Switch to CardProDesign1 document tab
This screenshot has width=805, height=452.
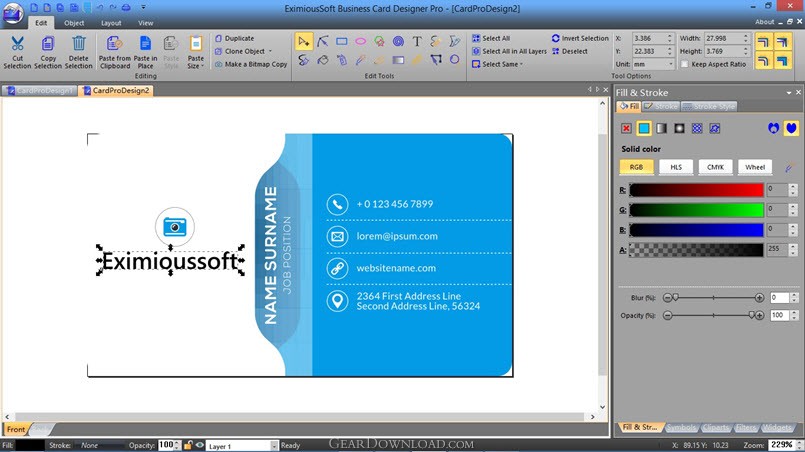click(40, 90)
